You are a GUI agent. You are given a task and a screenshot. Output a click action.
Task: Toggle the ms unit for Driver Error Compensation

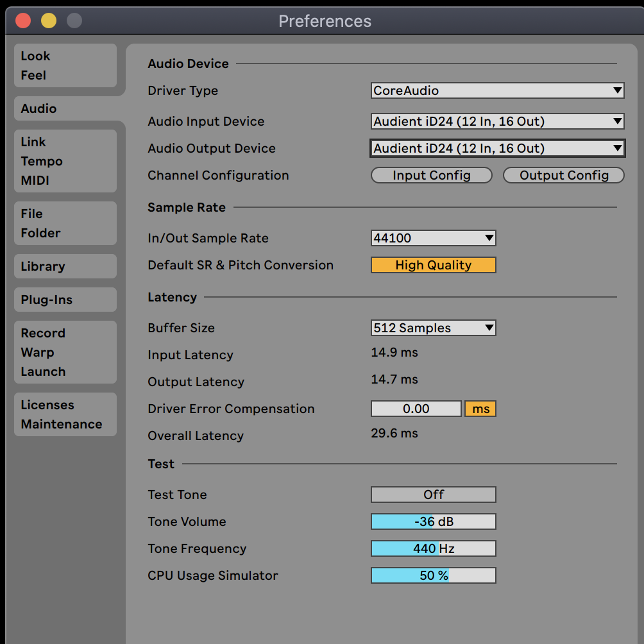click(480, 409)
